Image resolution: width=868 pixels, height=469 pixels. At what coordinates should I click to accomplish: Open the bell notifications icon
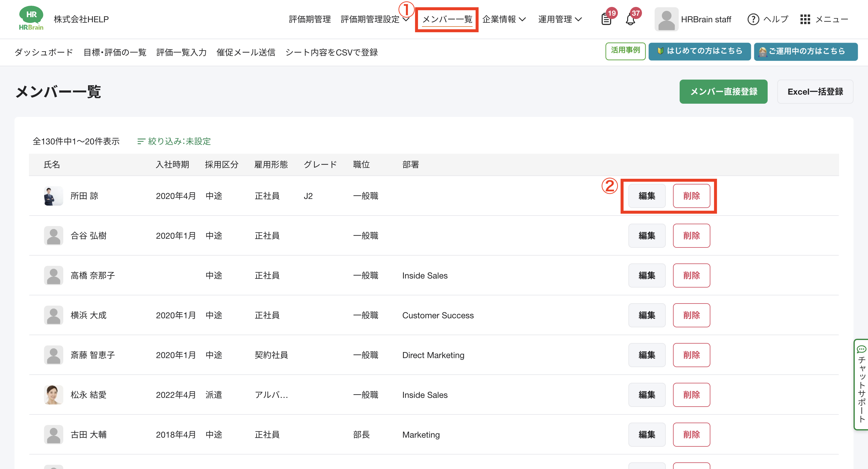[x=631, y=20]
